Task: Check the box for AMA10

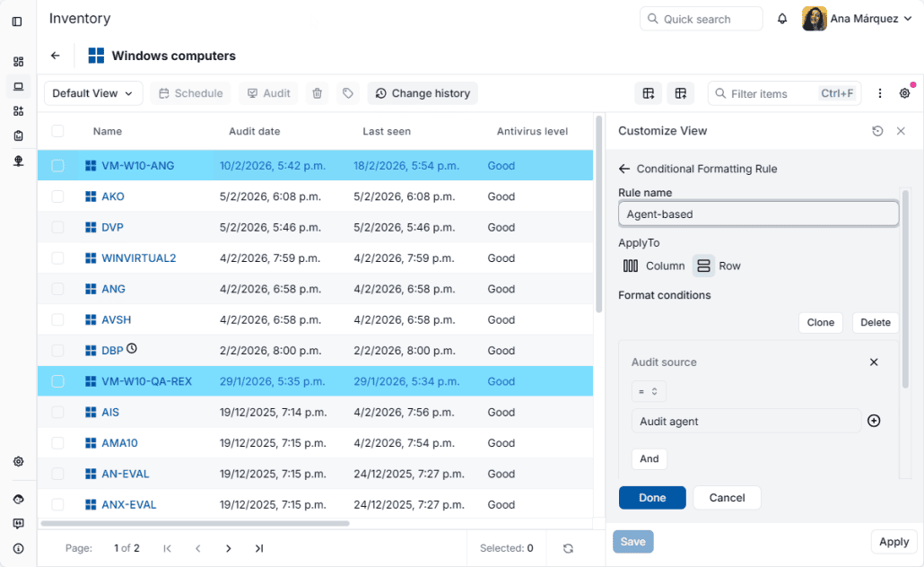Action: pos(57,442)
